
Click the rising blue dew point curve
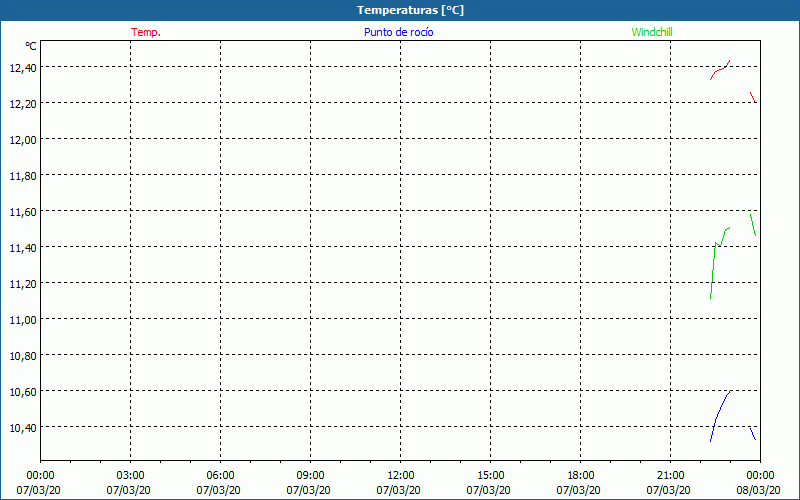click(x=720, y=416)
